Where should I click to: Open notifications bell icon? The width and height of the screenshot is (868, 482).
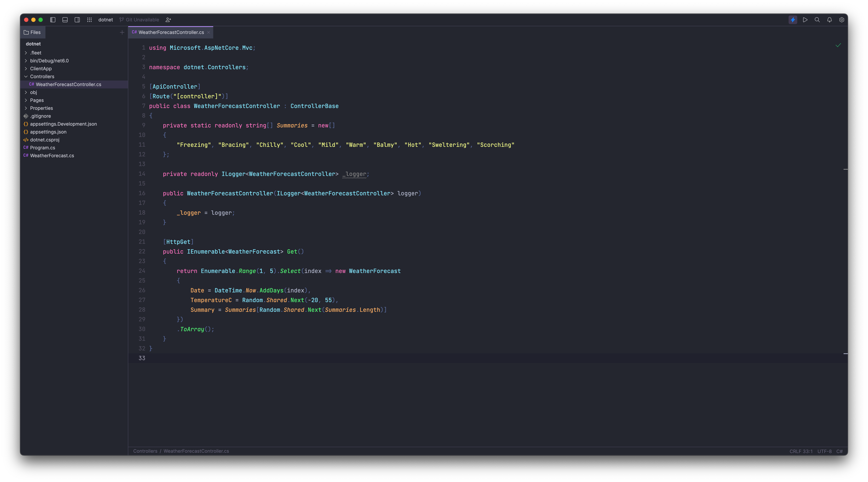(x=829, y=20)
